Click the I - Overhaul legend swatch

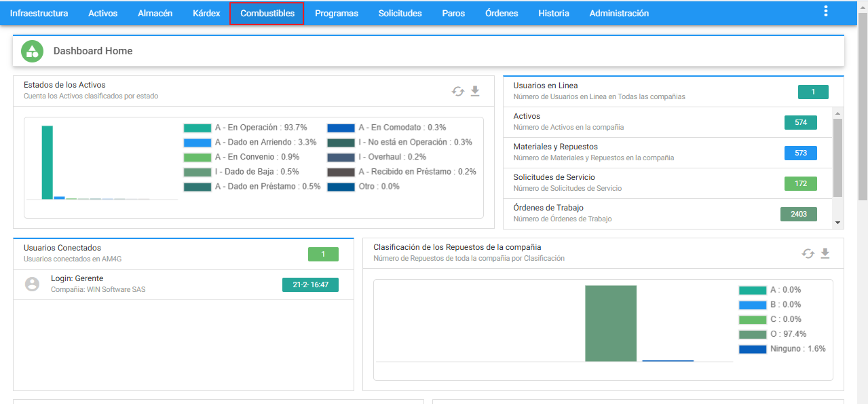pos(341,158)
